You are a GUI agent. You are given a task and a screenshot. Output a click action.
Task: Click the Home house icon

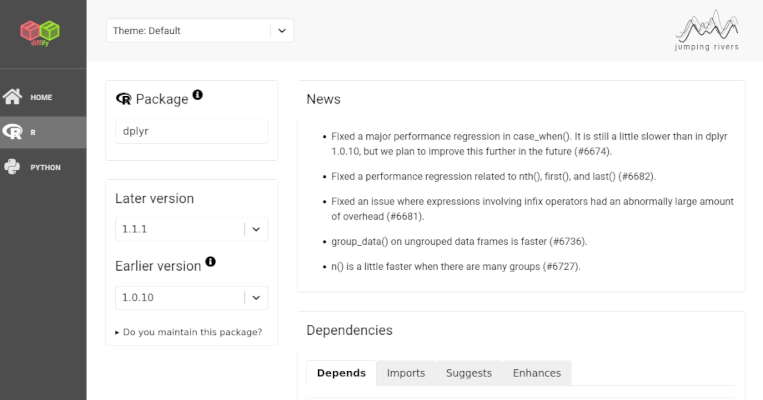coord(12,97)
